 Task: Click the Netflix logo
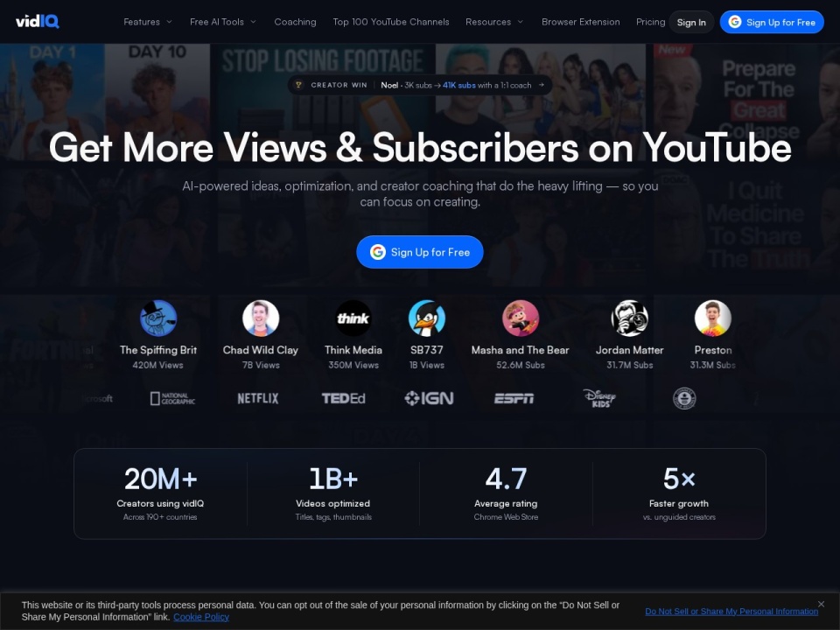coord(257,399)
